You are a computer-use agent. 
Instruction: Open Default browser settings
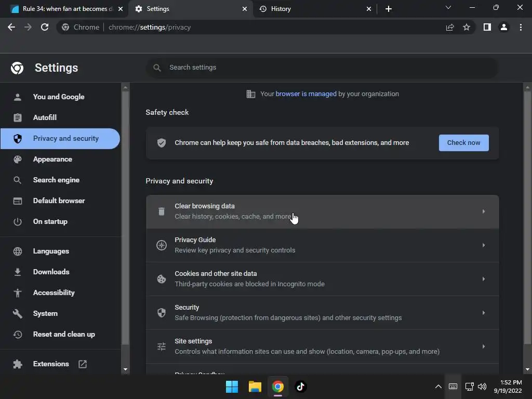[x=60, y=201]
